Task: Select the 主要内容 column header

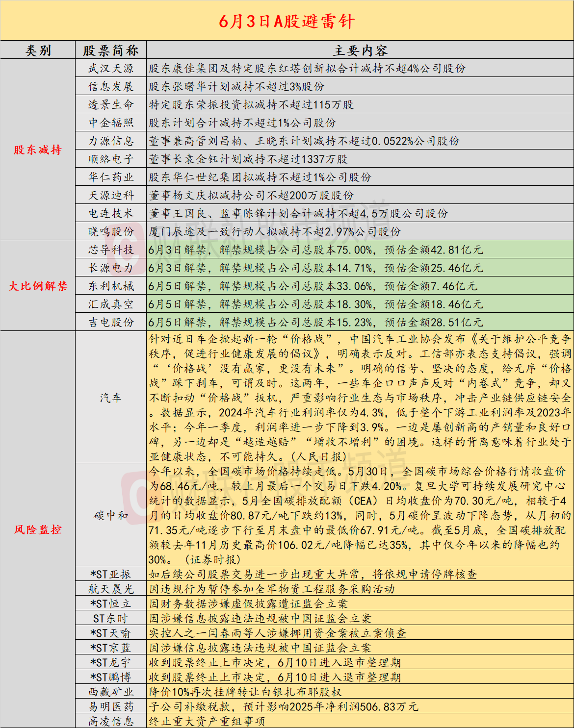Action: 360,50
